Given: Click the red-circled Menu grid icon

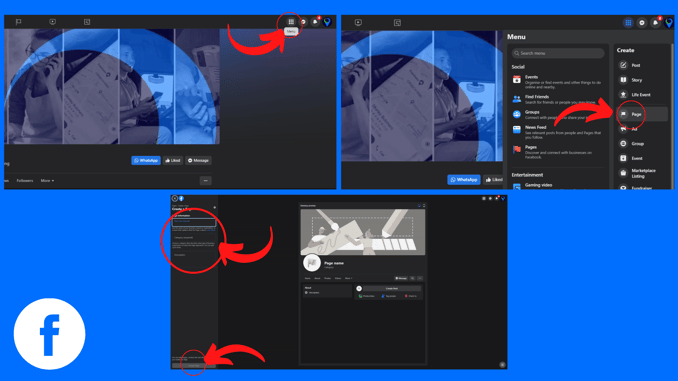Looking at the screenshot, I should tap(291, 22).
